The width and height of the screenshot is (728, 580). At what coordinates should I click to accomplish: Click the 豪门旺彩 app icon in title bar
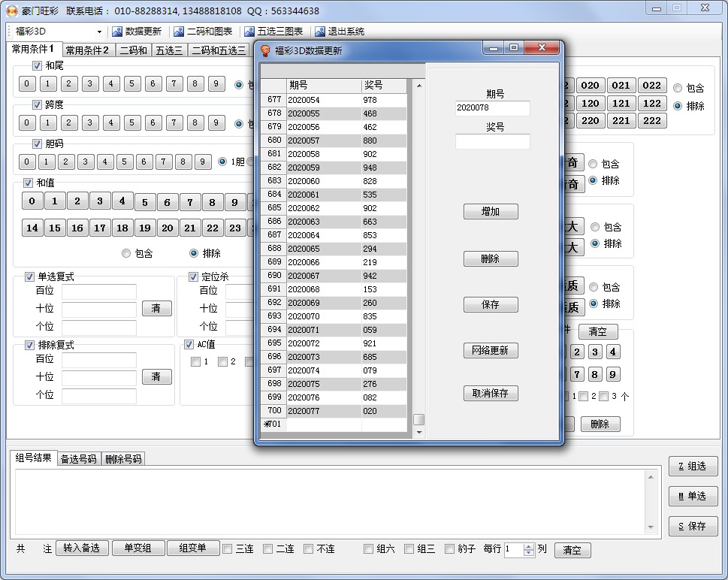pos(11,11)
